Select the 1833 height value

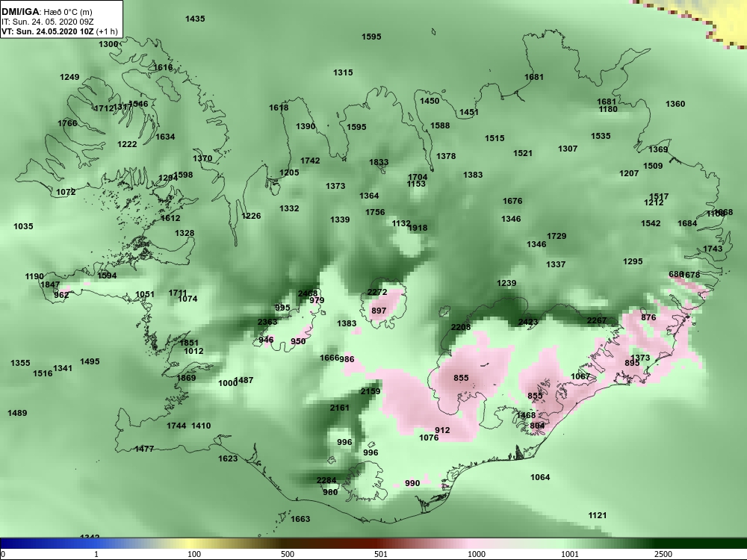[x=379, y=162]
